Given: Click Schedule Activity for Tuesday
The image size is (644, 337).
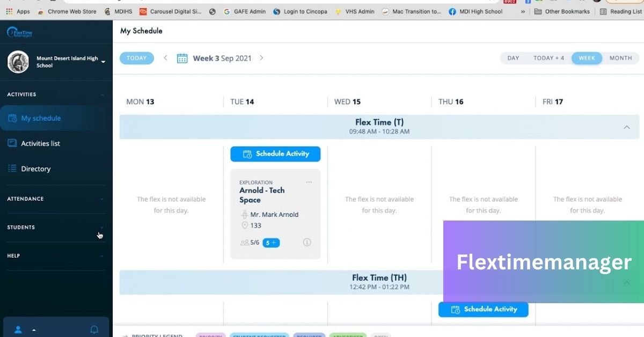Looking at the screenshot, I should point(275,154).
